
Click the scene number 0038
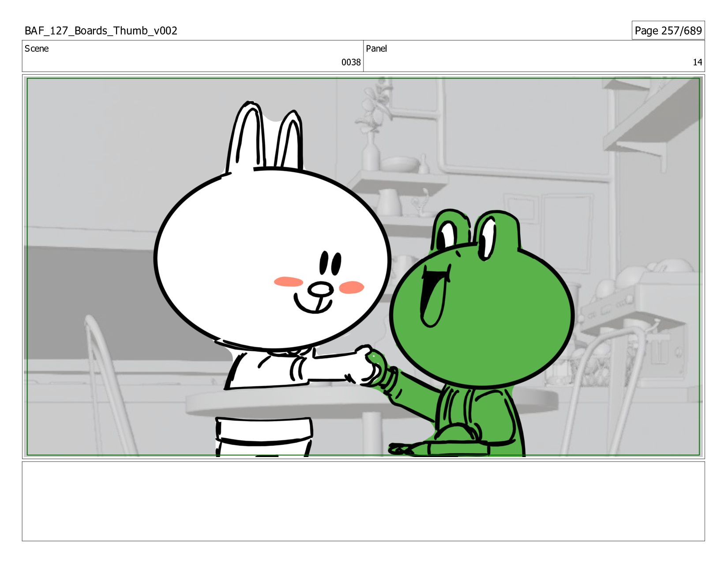click(351, 62)
